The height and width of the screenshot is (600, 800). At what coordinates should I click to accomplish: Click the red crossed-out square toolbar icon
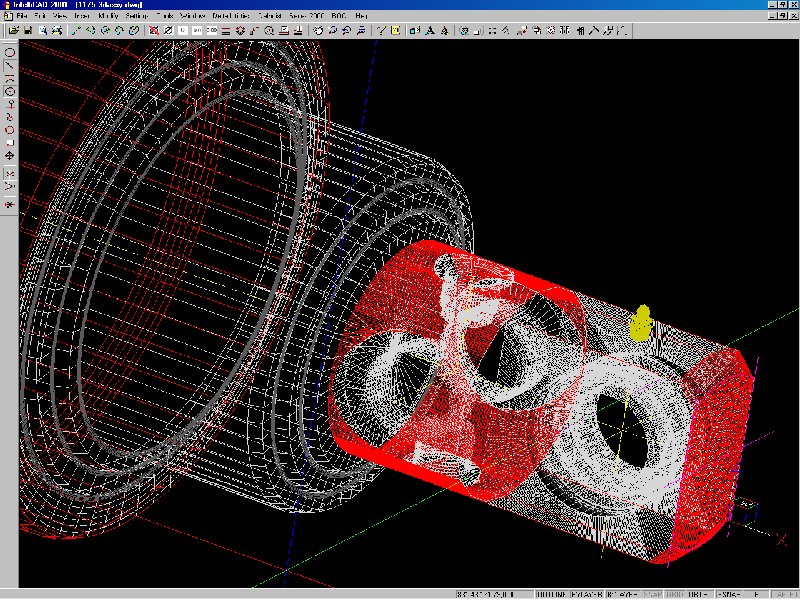tap(154, 31)
